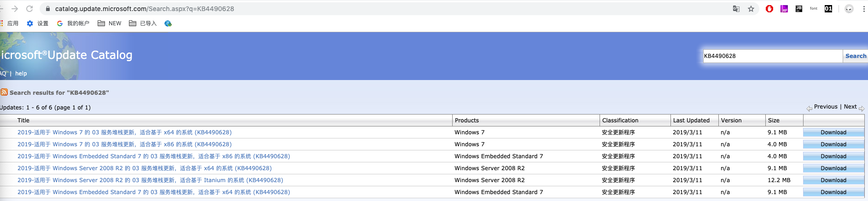Image resolution: width=868 pixels, height=201 pixels.
Task: Click the Google Translate page icon
Action: pyautogui.click(x=736, y=9)
